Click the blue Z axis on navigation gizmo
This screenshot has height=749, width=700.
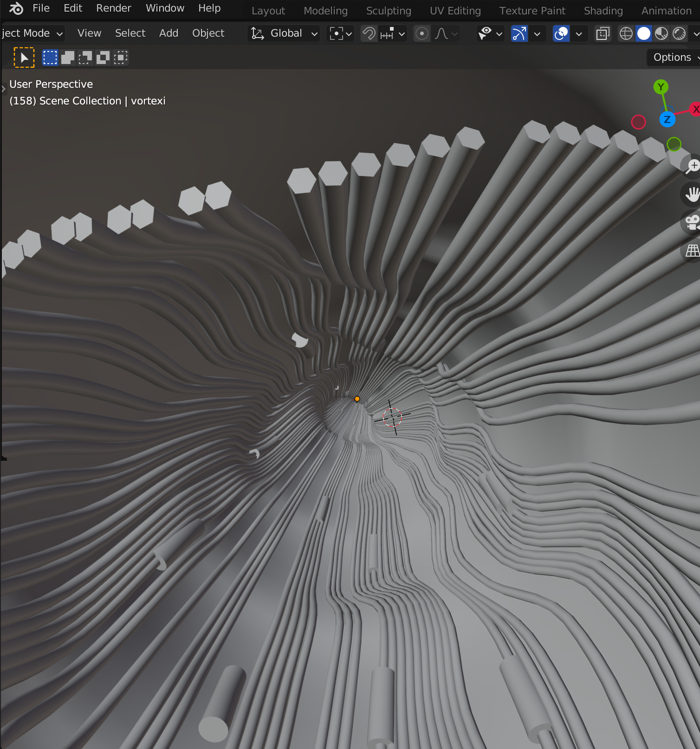pyautogui.click(x=667, y=119)
